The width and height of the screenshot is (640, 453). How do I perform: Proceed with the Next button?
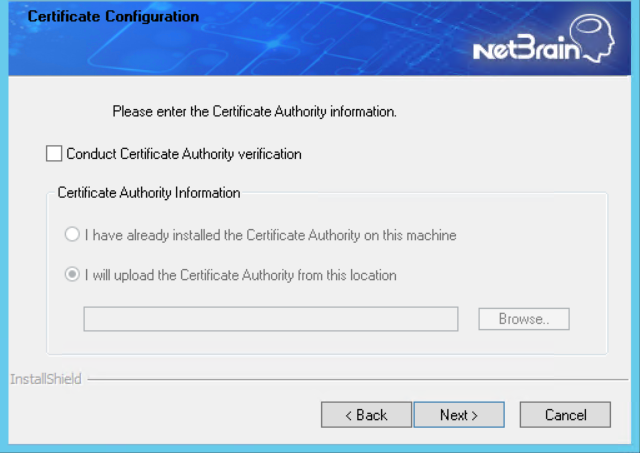coord(459,415)
